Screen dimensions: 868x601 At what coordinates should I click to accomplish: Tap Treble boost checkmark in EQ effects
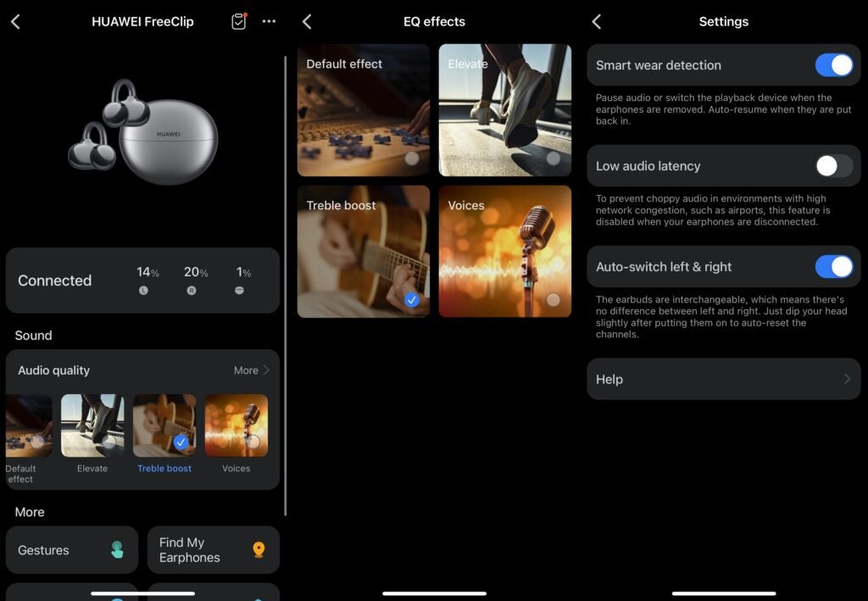412,300
